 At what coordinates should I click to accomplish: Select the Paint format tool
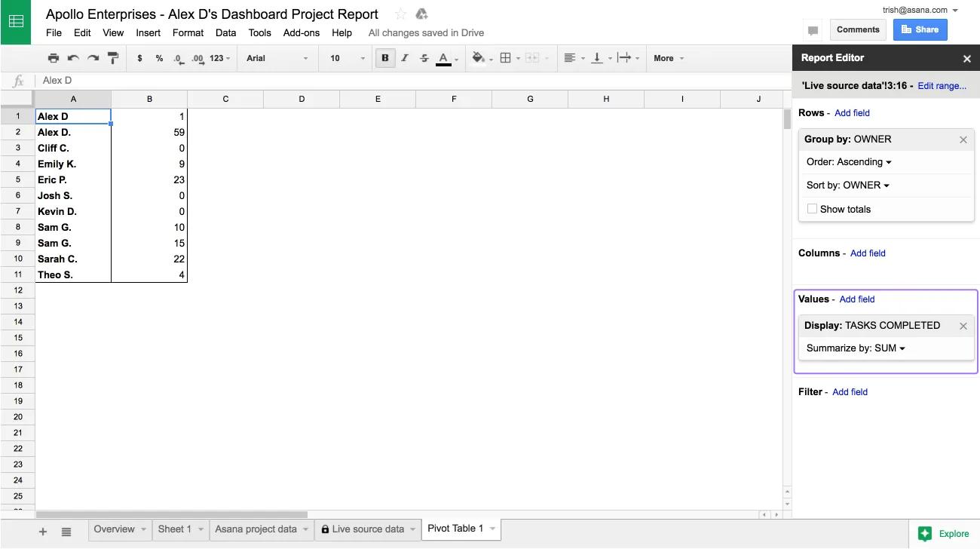(x=112, y=58)
